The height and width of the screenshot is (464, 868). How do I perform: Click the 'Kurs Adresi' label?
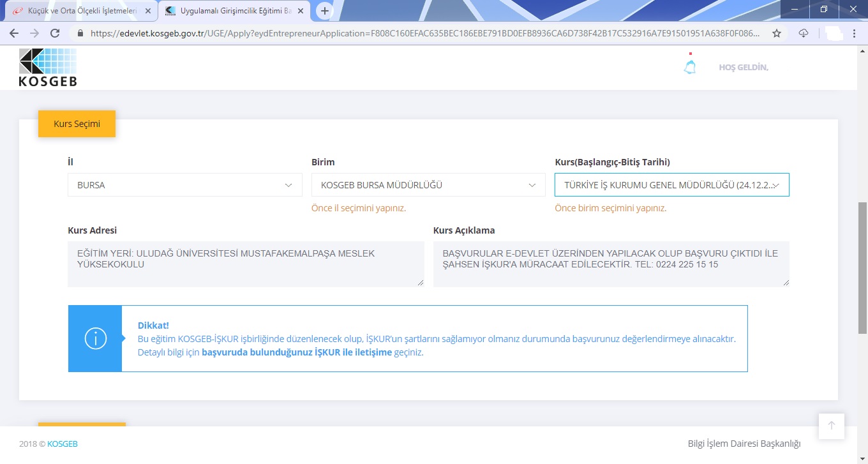pyautogui.click(x=93, y=230)
